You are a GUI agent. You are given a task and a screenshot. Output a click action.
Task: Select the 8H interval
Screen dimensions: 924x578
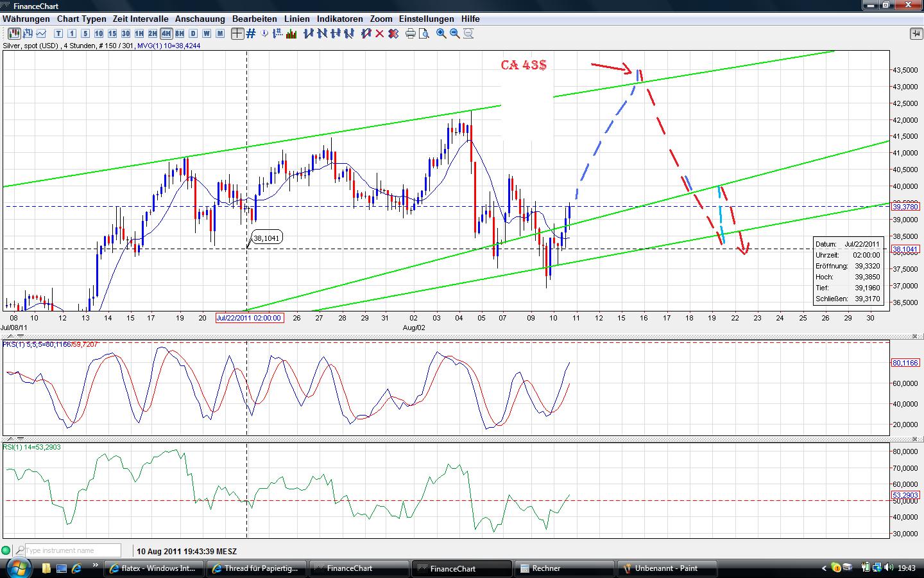(x=180, y=33)
